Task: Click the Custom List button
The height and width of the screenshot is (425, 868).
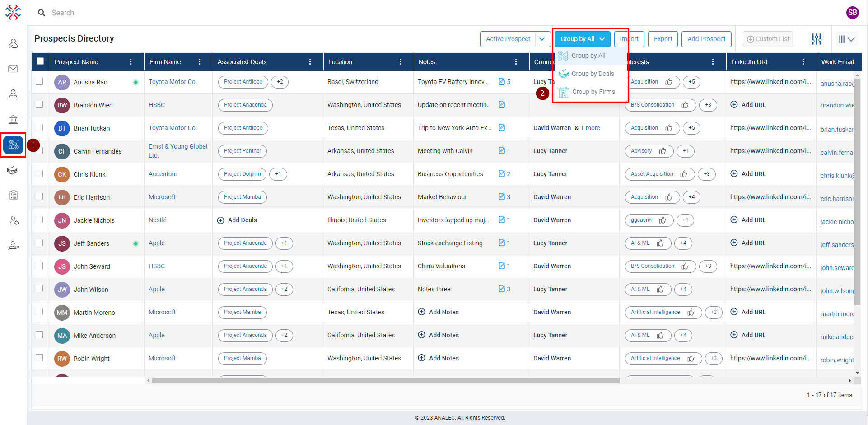Action: click(x=768, y=39)
